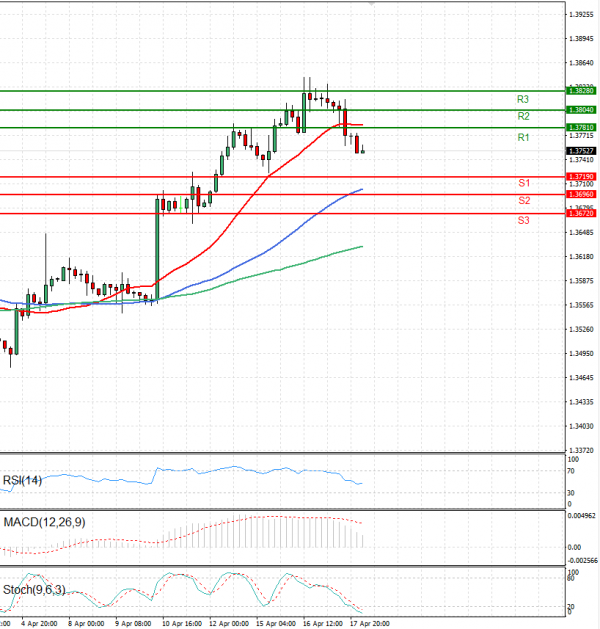
Task: Select the 1.37810 green price tag
Action: click(581, 128)
